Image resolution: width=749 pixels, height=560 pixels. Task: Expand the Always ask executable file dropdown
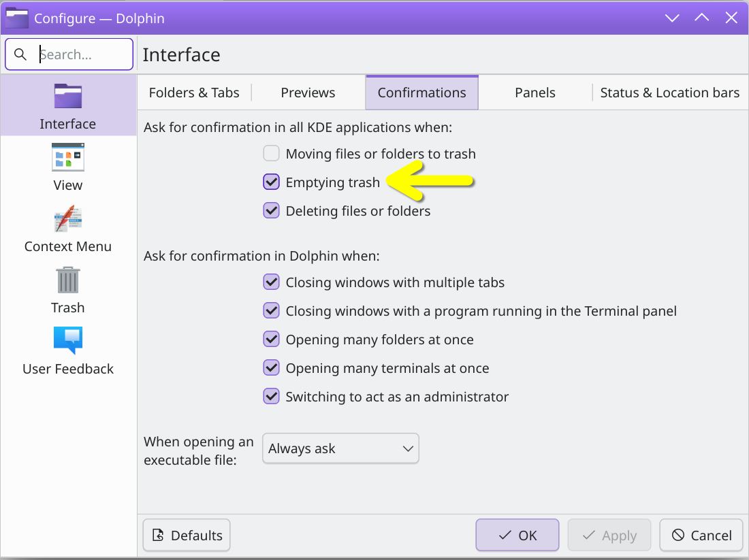pyautogui.click(x=340, y=448)
